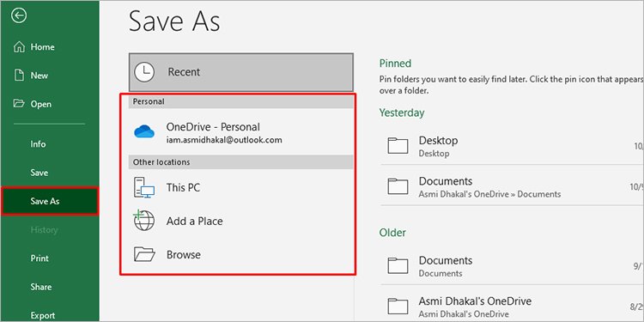Screen dimensions: 644x322
Task: Click the Browse open-folder icon
Action: [144, 255]
